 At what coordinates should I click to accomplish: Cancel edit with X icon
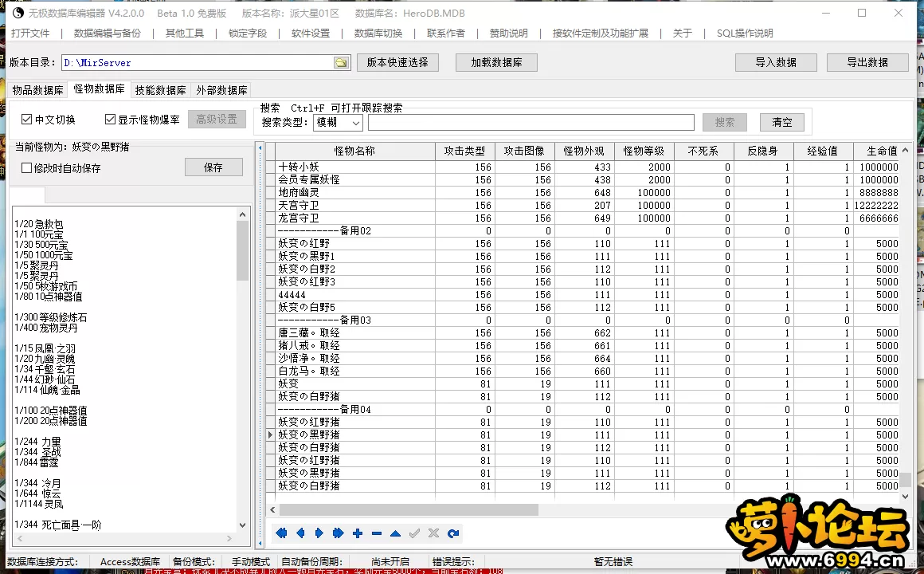(433, 533)
